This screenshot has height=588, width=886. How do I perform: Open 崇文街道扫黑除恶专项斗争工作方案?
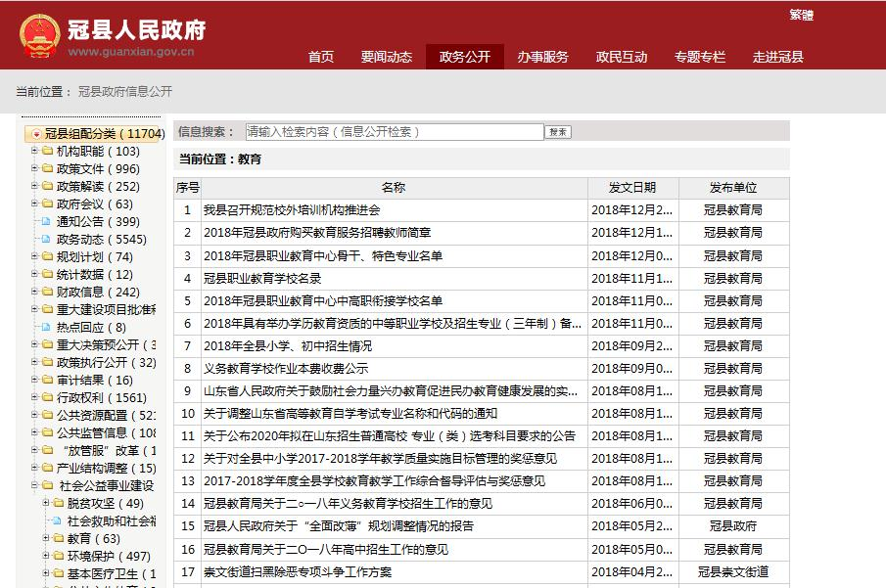pyautogui.click(x=298, y=572)
